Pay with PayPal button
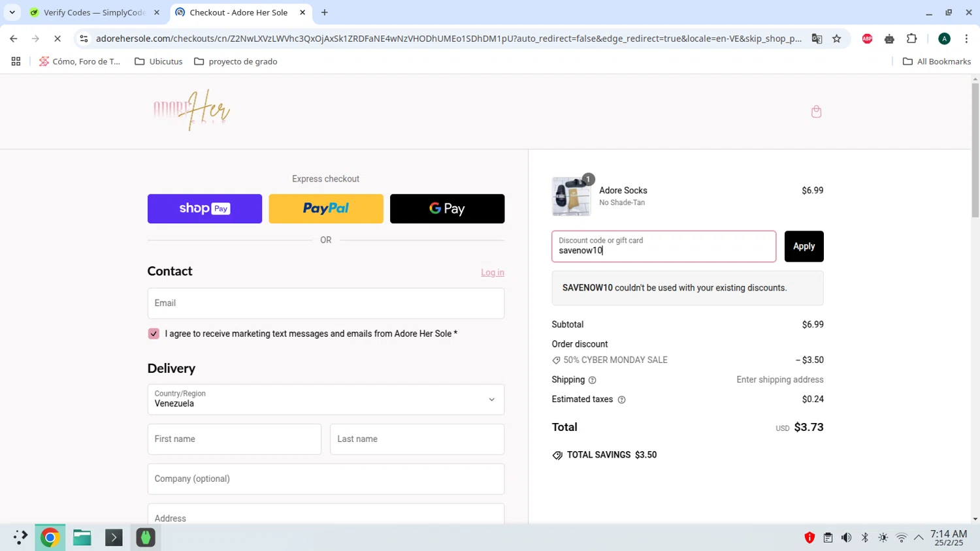 tap(326, 209)
